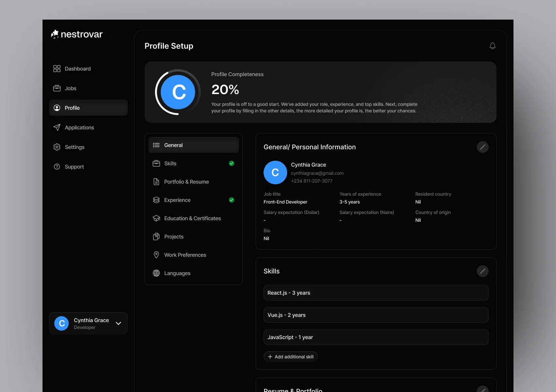Expand the Cynthia Grace account chevron

118,323
